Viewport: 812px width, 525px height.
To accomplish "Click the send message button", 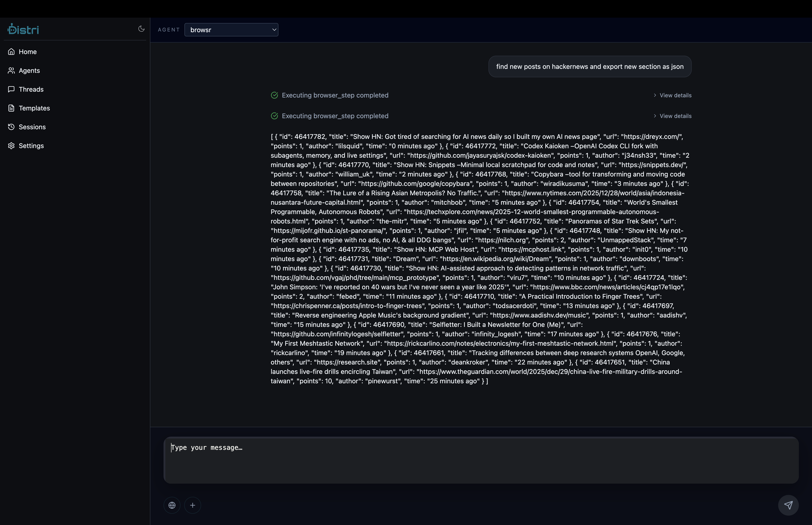I will [x=789, y=505].
